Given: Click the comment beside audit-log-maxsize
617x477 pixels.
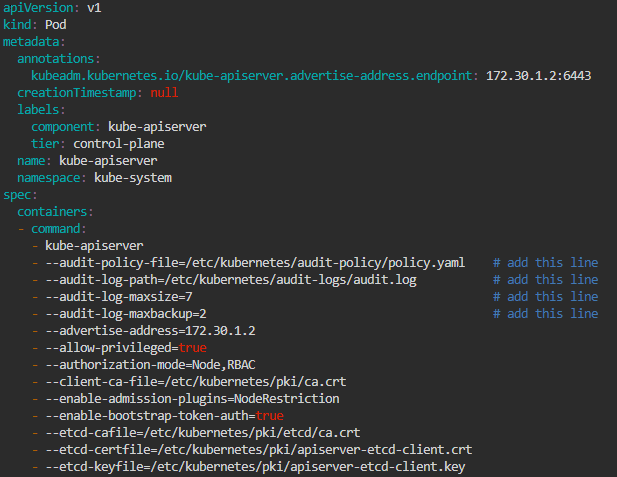Looking at the screenshot, I should click(x=545, y=296).
